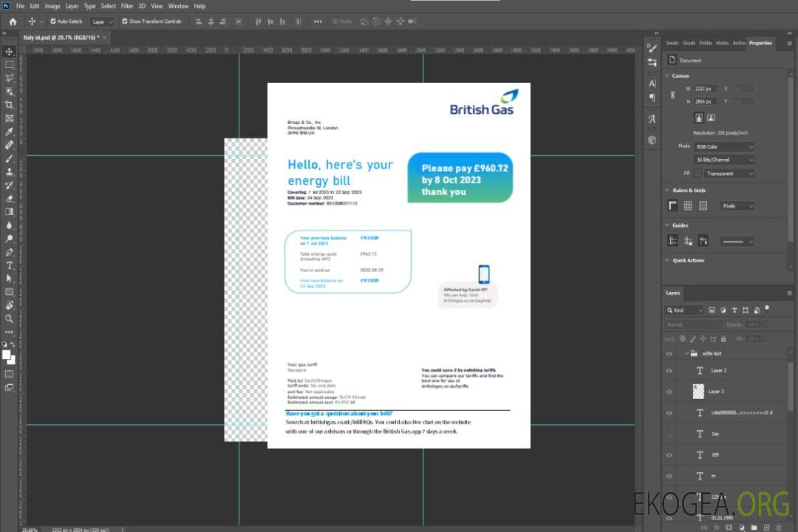Screen dimensions: 798x532
Task: Open the RGB Color mode dropdown
Action: click(x=723, y=146)
